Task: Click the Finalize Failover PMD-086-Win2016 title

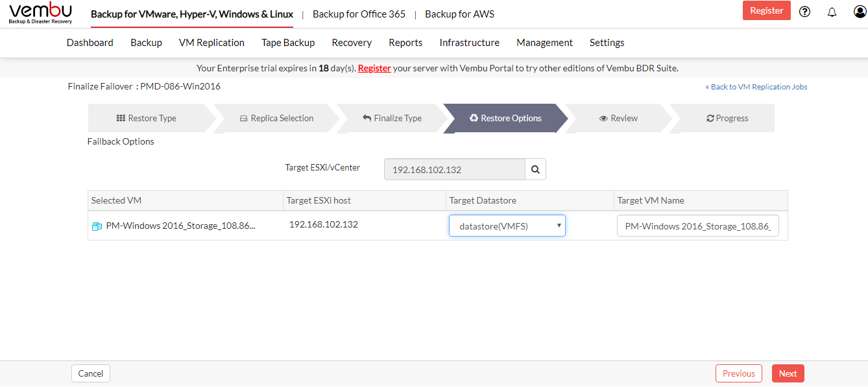Action: point(144,86)
